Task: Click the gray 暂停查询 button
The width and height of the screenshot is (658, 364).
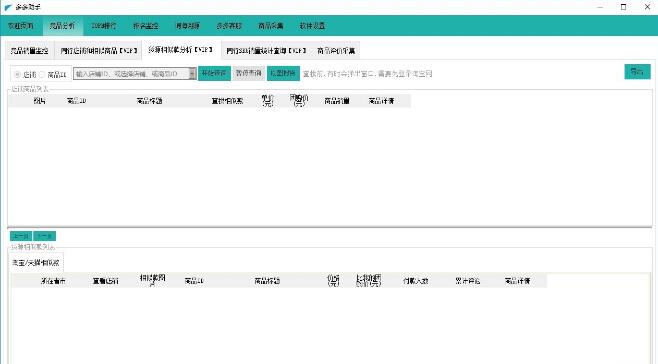Action: [x=248, y=73]
